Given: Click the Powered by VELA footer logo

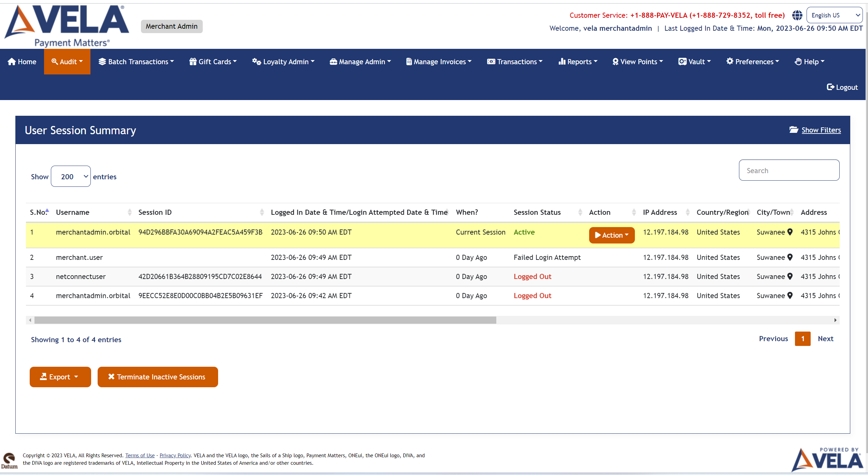Looking at the screenshot, I should (827, 459).
